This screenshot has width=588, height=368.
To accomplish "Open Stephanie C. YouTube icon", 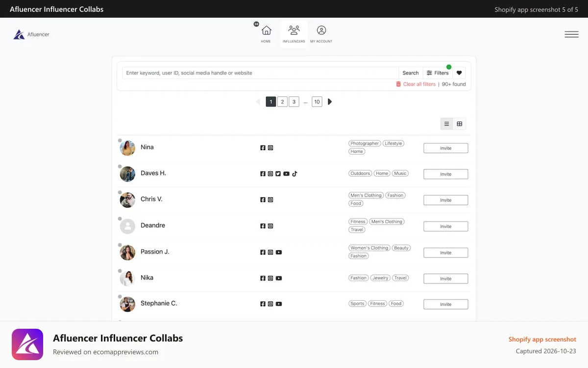I will click(279, 304).
